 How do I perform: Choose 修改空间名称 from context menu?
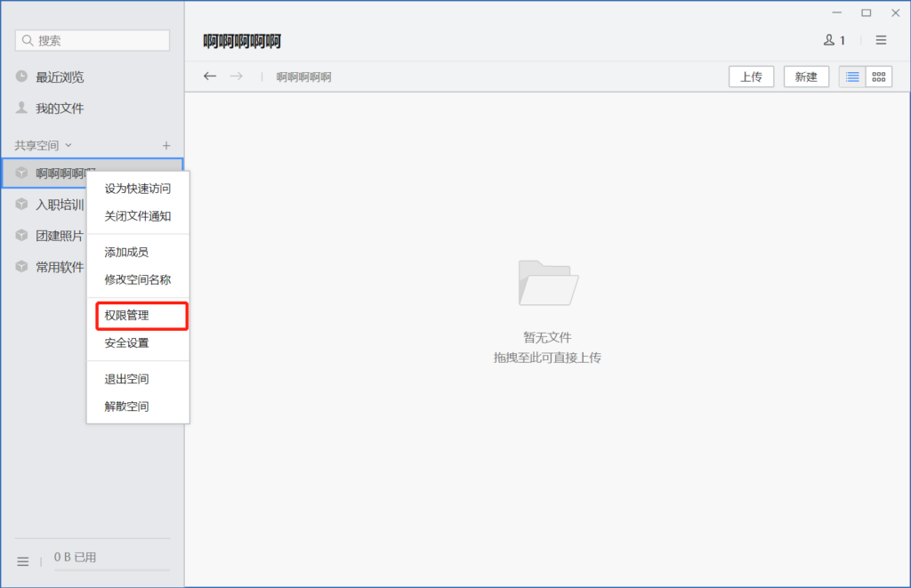point(138,279)
